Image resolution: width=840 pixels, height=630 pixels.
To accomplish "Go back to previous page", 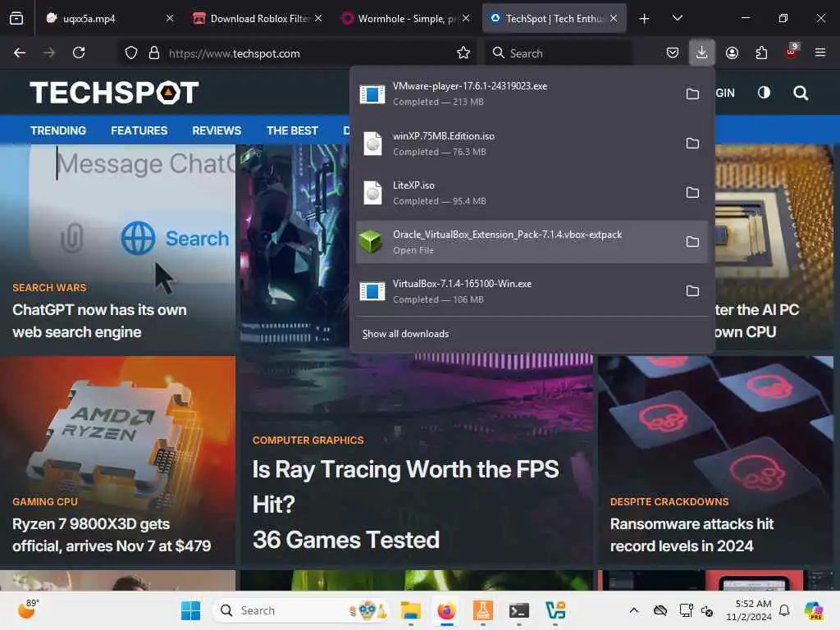I will (x=20, y=52).
